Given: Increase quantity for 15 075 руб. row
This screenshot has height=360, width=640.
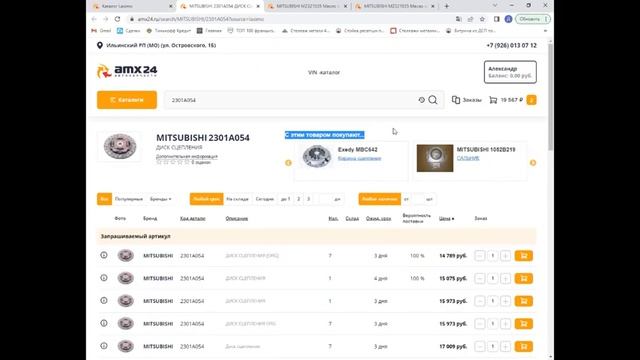Looking at the screenshot, I should tap(505, 278).
